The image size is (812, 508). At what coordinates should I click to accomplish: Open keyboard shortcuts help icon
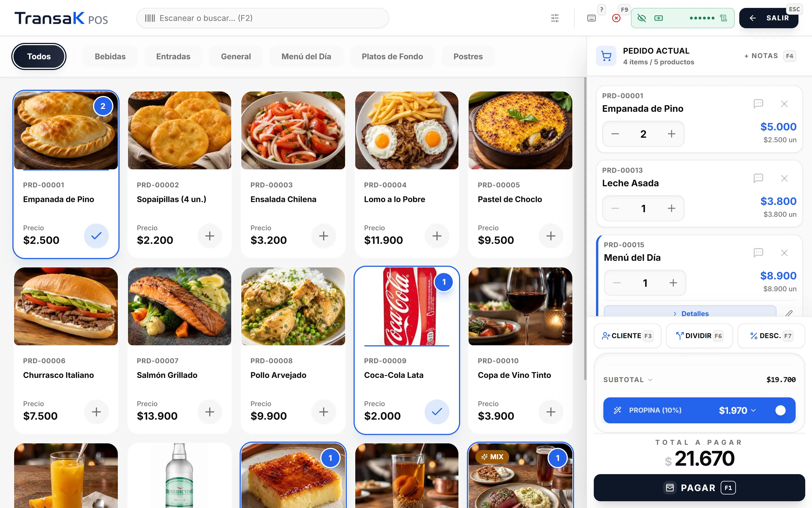coord(592,18)
